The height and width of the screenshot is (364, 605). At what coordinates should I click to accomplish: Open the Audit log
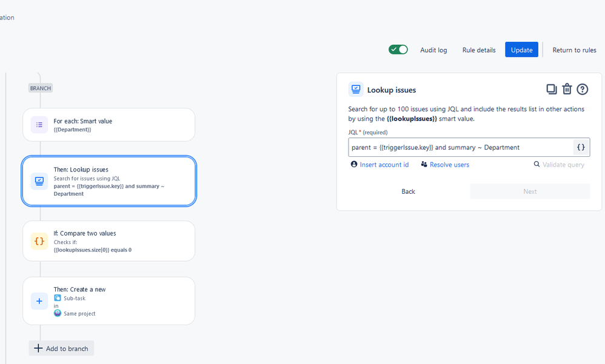(433, 50)
